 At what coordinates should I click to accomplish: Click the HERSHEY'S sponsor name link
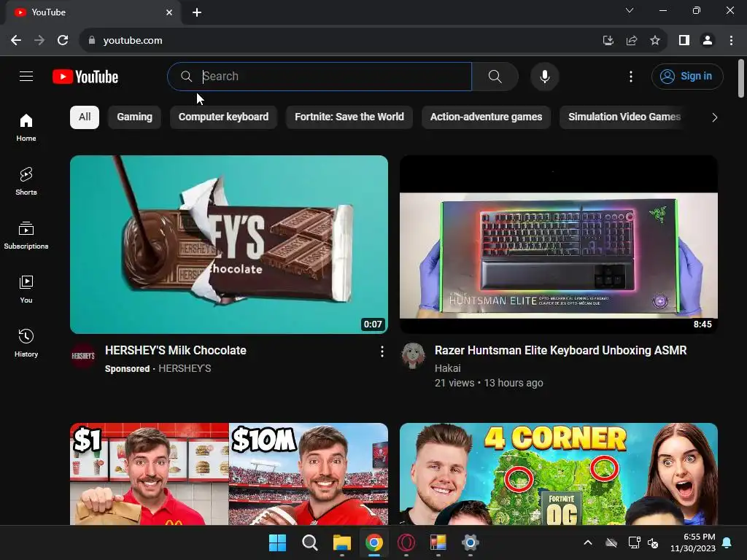pos(185,368)
